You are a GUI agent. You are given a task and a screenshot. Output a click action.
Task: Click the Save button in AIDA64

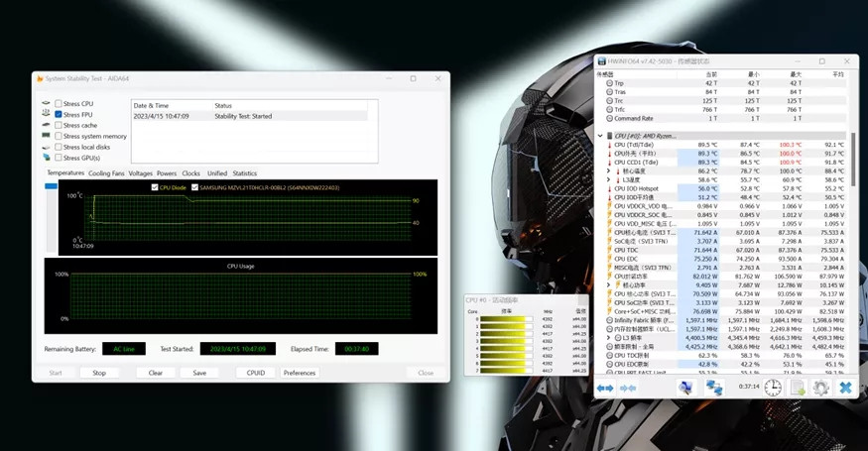click(199, 373)
